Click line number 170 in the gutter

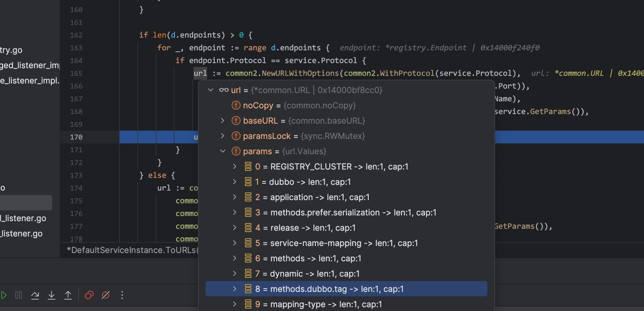(76, 137)
